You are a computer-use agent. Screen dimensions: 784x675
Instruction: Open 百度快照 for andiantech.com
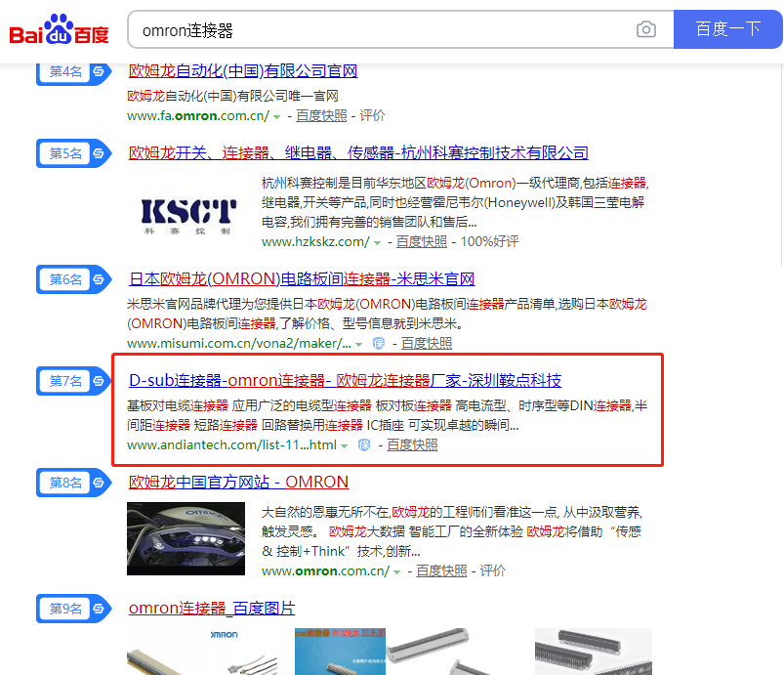(412, 444)
